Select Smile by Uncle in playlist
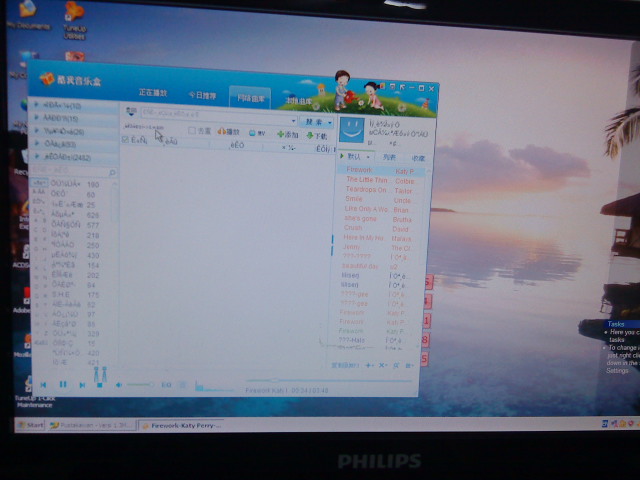This screenshot has height=480, width=640. point(379,200)
